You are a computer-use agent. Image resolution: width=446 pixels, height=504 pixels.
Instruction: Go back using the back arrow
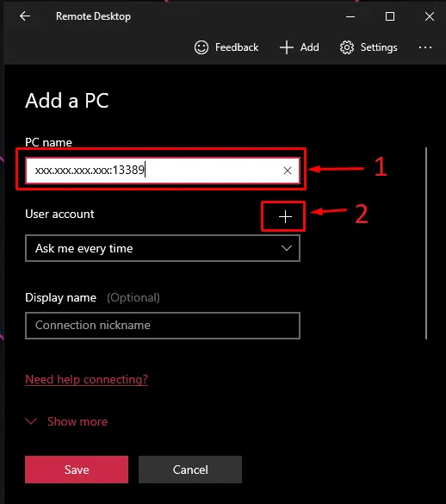click(25, 16)
